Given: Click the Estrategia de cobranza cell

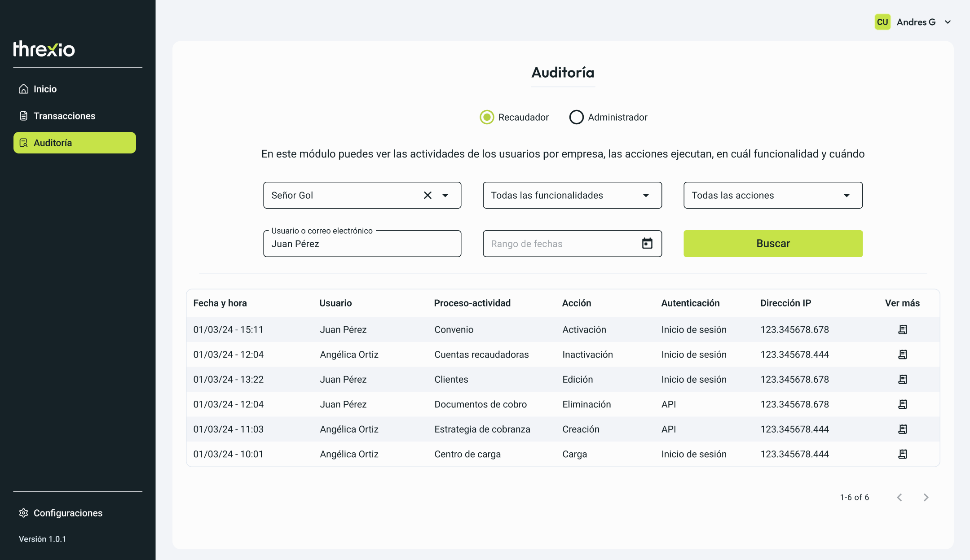Looking at the screenshot, I should (x=482, y=429).
